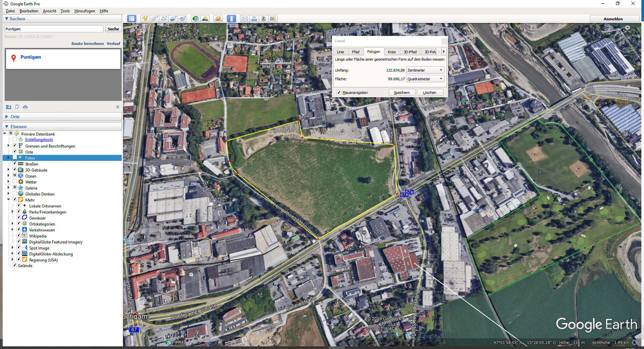Click the email envelope toolbar icon

(x=245, y=19)
